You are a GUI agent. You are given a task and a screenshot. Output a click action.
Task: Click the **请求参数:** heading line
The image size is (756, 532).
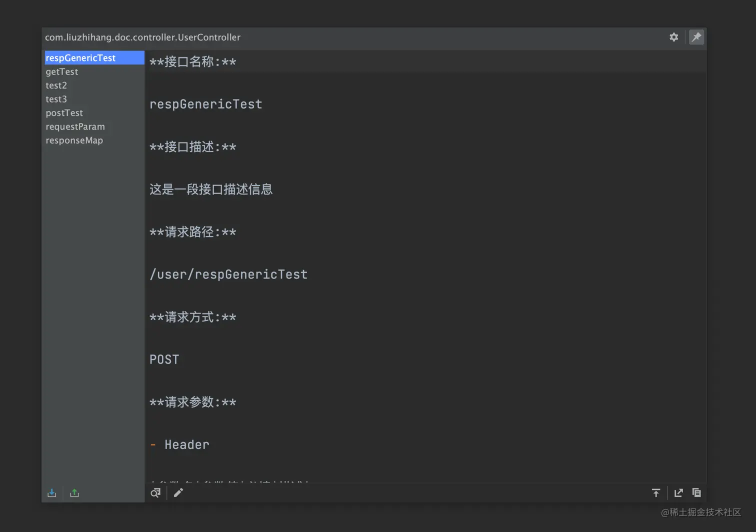point(192,402)
